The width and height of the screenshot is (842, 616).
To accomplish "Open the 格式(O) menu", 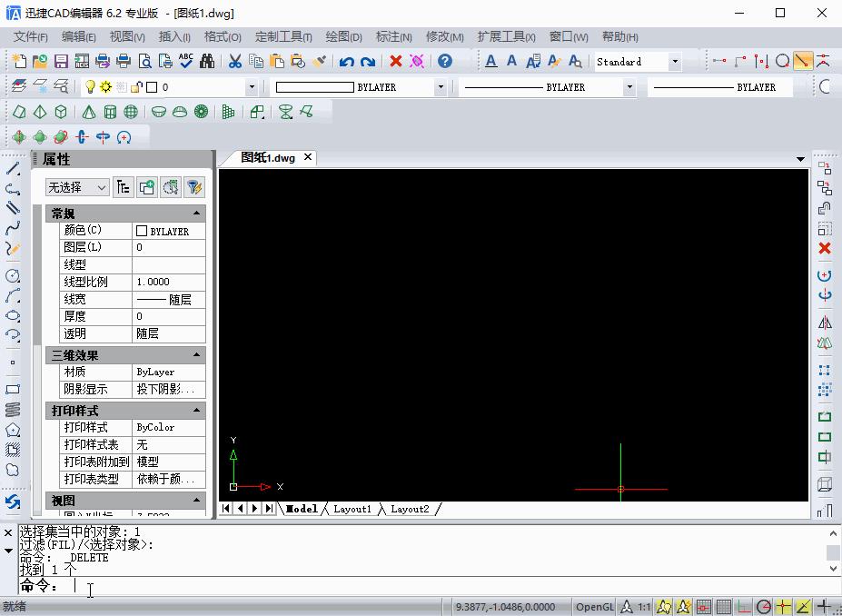I will [x=223, y=37].
